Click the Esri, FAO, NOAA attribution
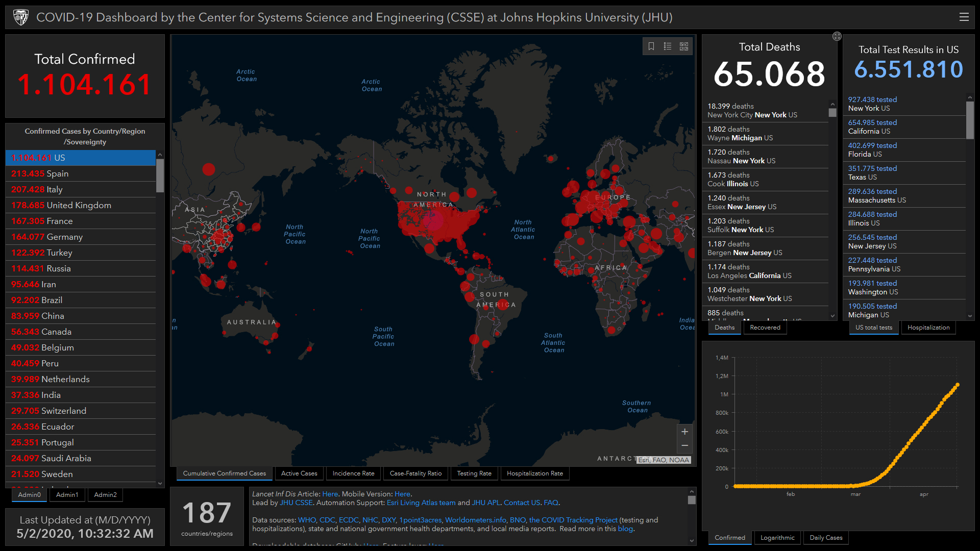Viewport: 980px width, 551px height. point(664,460)
